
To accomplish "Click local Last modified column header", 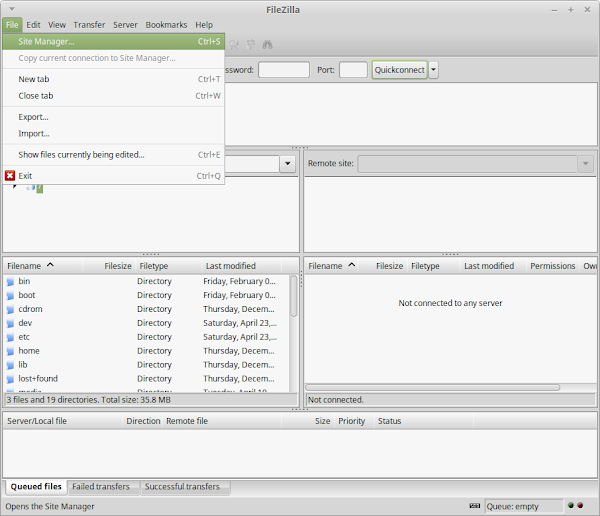I will (x=241, y=266).
